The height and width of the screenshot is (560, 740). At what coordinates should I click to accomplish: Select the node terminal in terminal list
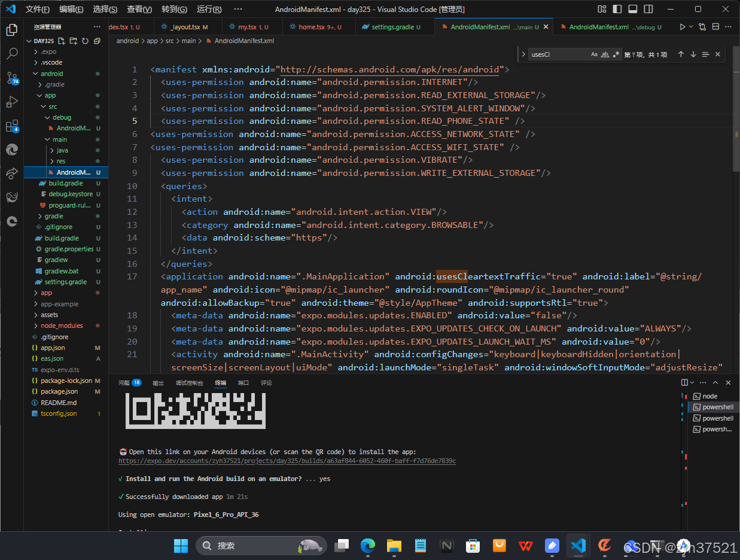click(709, 395)
